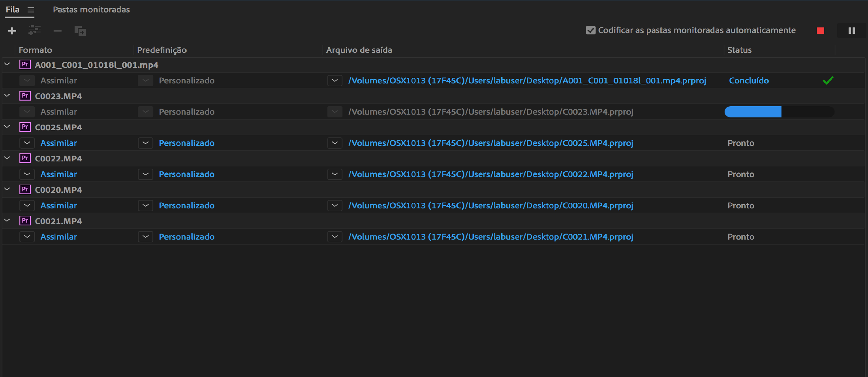868x377 pixels.
Task: Pause encoding with the pause icon
Action: click(x=852, y=31)
